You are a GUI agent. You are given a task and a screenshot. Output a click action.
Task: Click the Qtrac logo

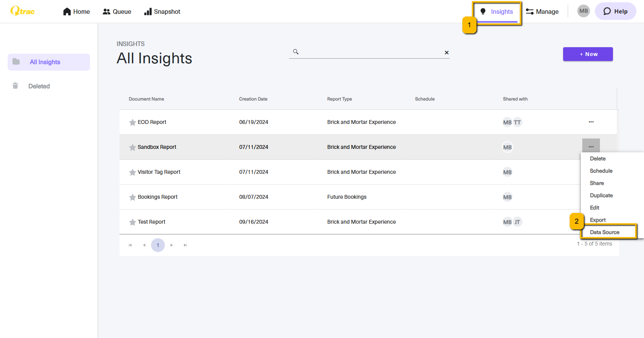23,11
